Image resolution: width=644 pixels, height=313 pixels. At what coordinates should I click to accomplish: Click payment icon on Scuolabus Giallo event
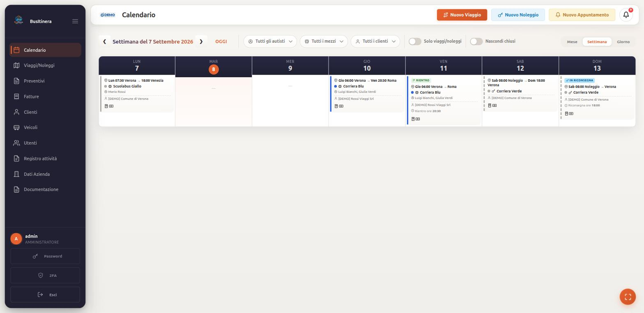111,106
